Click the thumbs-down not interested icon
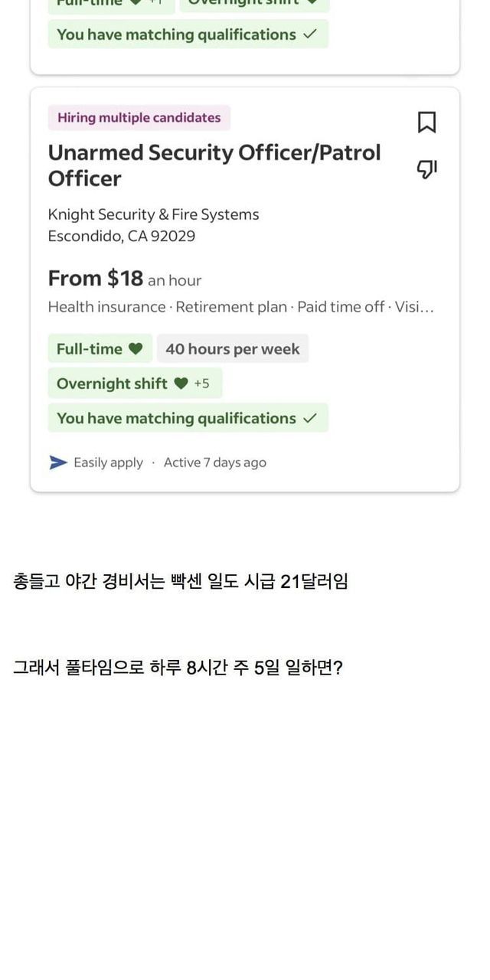 click(x=426, y=168)
